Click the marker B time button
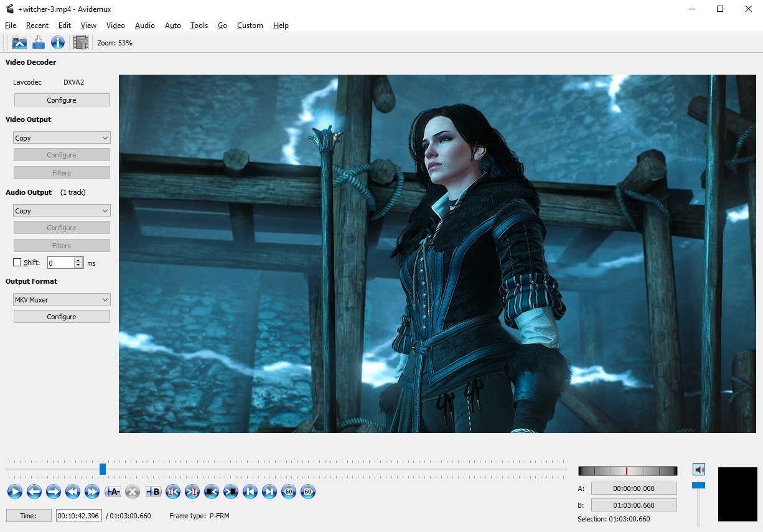Viewport: 763px width, 532px height. pyautogui.click(x=634, y=505)
